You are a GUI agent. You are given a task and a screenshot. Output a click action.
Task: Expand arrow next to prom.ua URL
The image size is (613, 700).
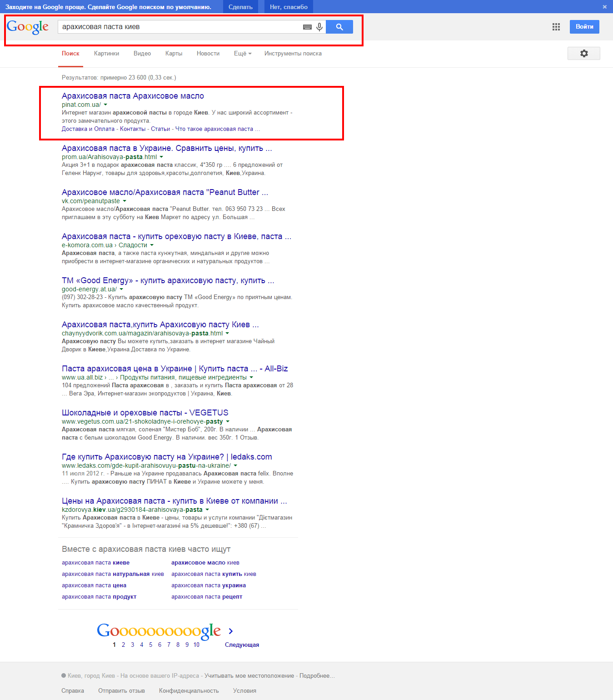(161, 157)
